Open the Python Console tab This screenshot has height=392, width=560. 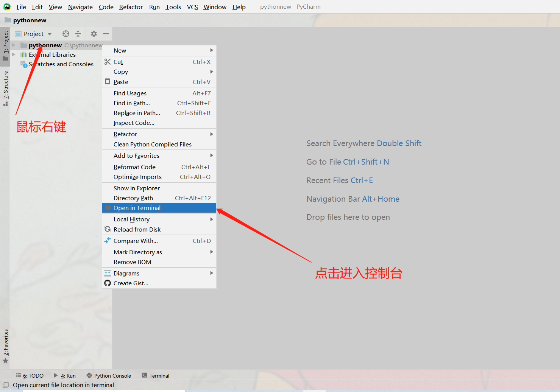(109, 375)
